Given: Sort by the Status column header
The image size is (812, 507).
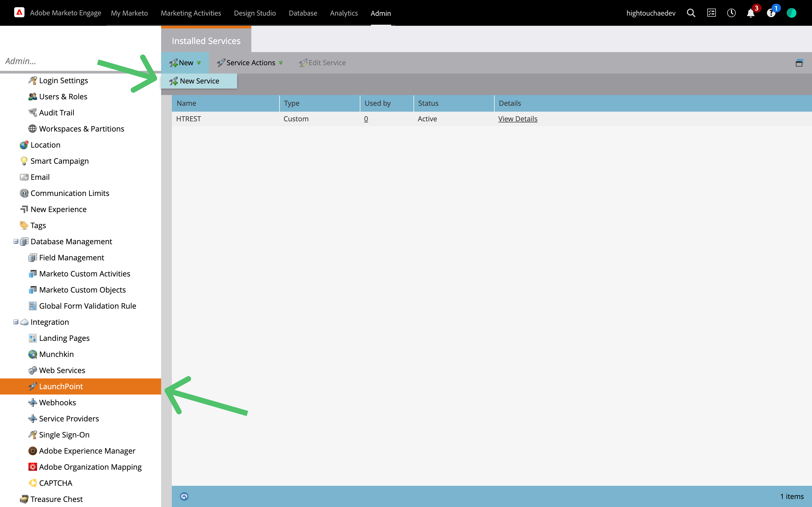Looking at the screenshot, I should [x=454, y=103].
